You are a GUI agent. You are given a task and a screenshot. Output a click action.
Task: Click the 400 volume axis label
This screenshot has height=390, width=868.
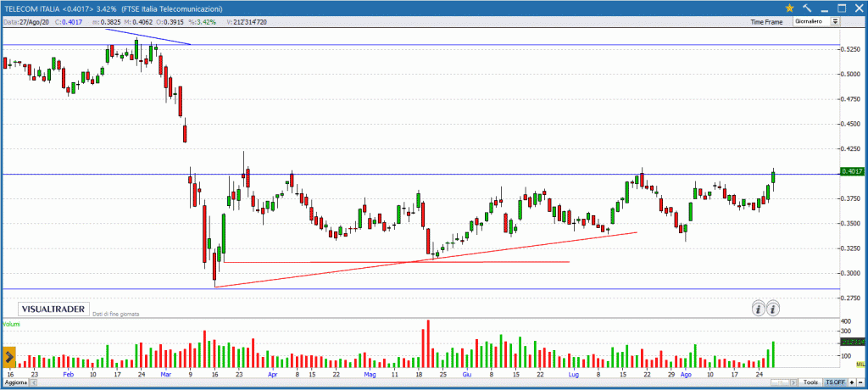point(846,321)
